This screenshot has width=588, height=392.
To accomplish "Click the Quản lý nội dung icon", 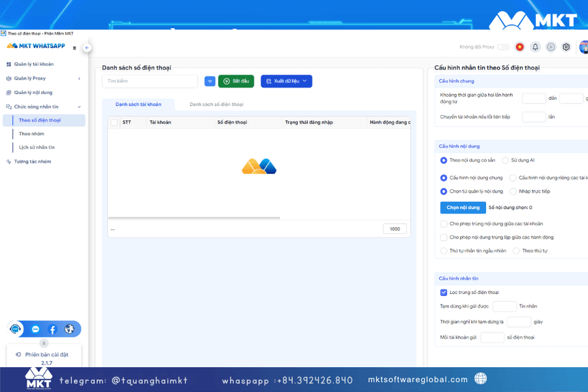I will [x=8, y=93].
